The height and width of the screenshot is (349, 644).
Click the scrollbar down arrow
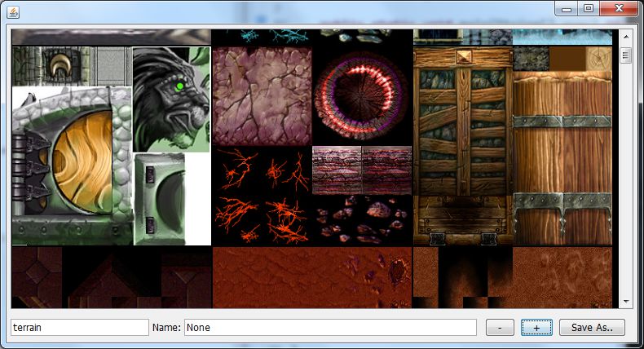pos(625,302)
